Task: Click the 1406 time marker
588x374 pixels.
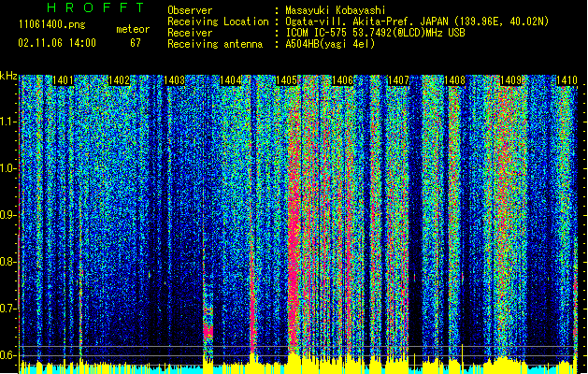Action: coord(342,80)
